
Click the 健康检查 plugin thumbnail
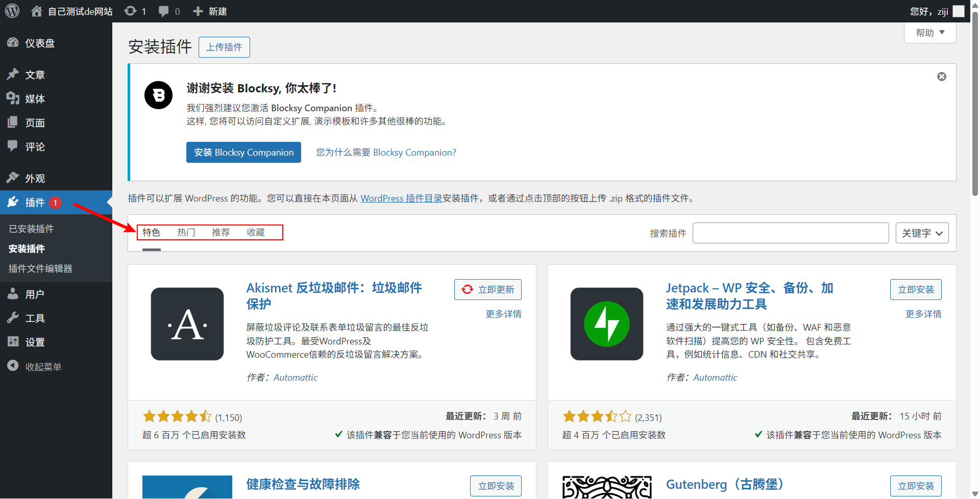tap(187, 487)
